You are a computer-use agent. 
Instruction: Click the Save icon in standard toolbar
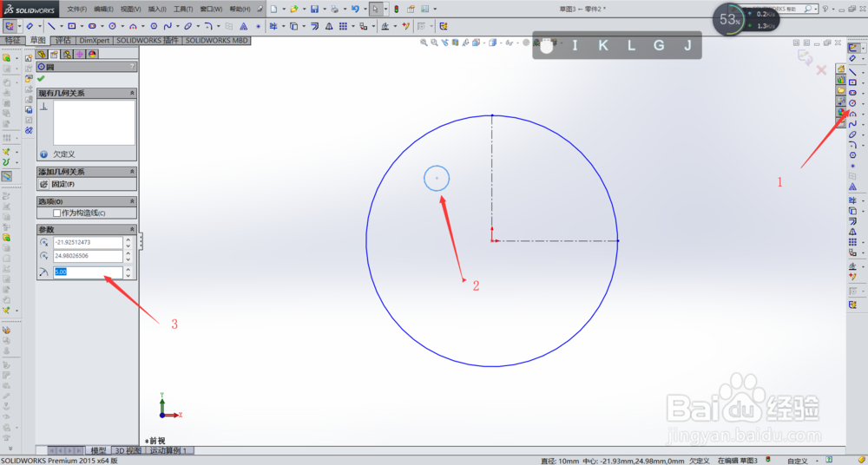pyautogui.click(x=314, y=9)
